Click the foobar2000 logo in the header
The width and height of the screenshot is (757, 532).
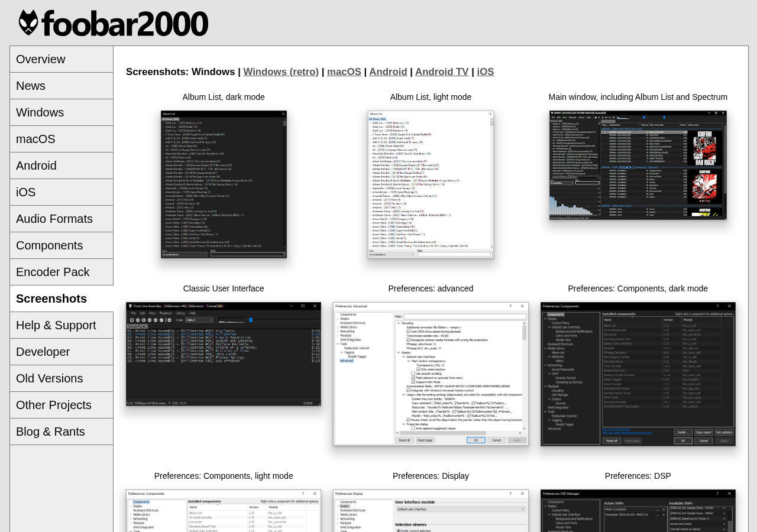coord(114,23)
